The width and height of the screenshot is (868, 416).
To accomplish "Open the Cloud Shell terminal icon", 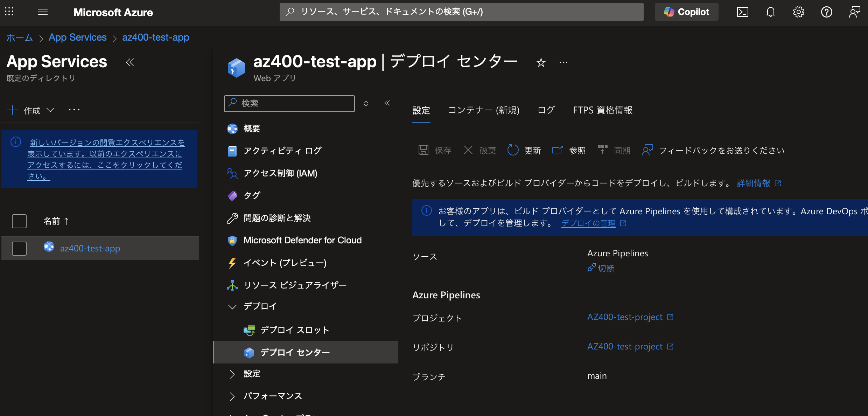I will coord(742,12).
